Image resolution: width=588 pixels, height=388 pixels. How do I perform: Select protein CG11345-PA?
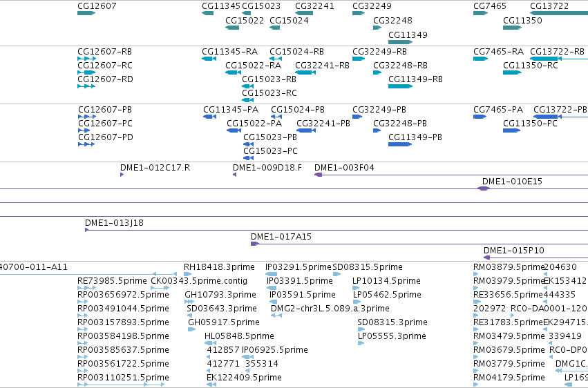[x=209, y=117]
